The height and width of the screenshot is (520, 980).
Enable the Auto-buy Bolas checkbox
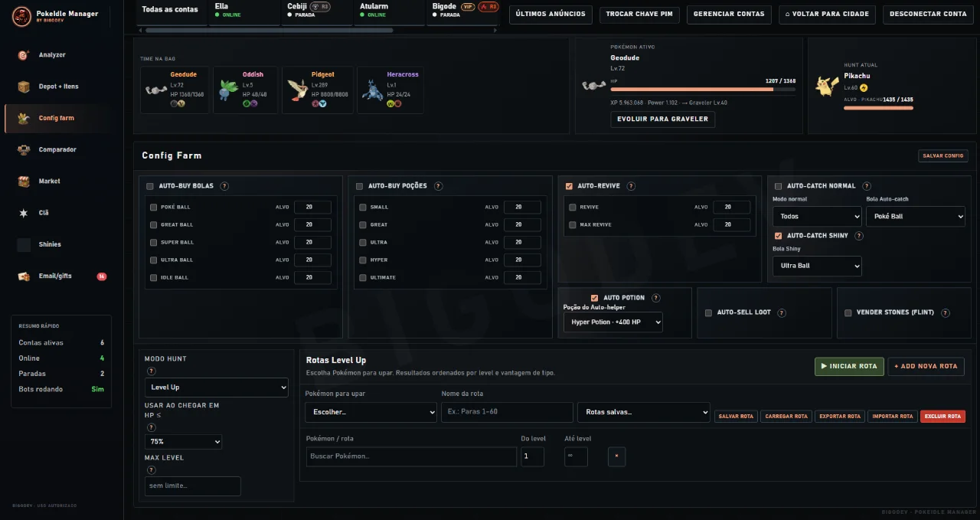[150, 186]
